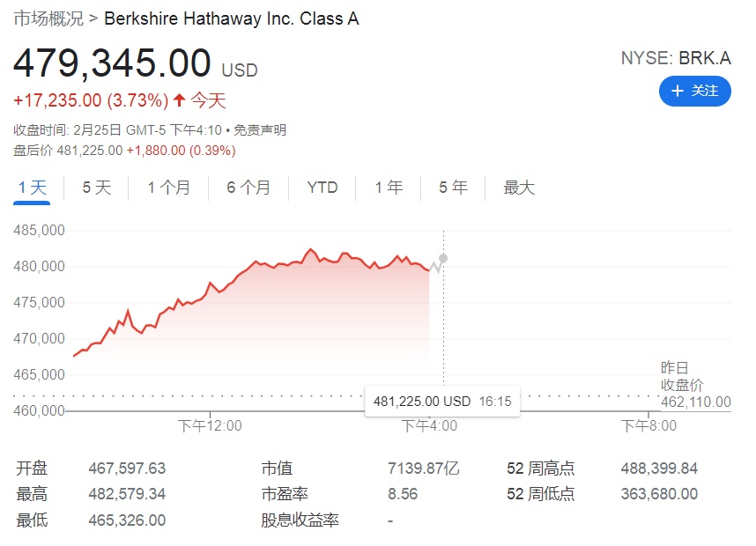
Task: Select the YTD range tab
Action: point(322,188)
